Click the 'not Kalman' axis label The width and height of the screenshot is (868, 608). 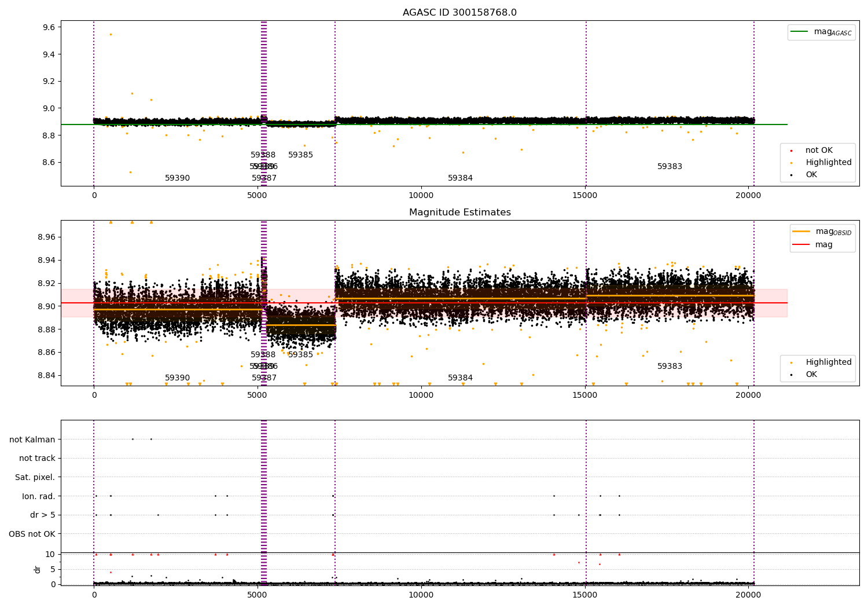[32, 439]
